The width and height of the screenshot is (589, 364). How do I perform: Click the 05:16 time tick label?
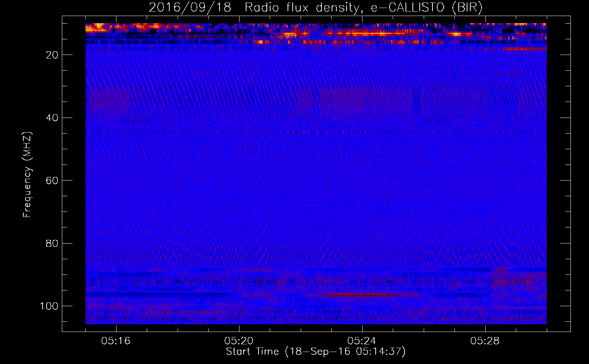click(x=116, y=341)
